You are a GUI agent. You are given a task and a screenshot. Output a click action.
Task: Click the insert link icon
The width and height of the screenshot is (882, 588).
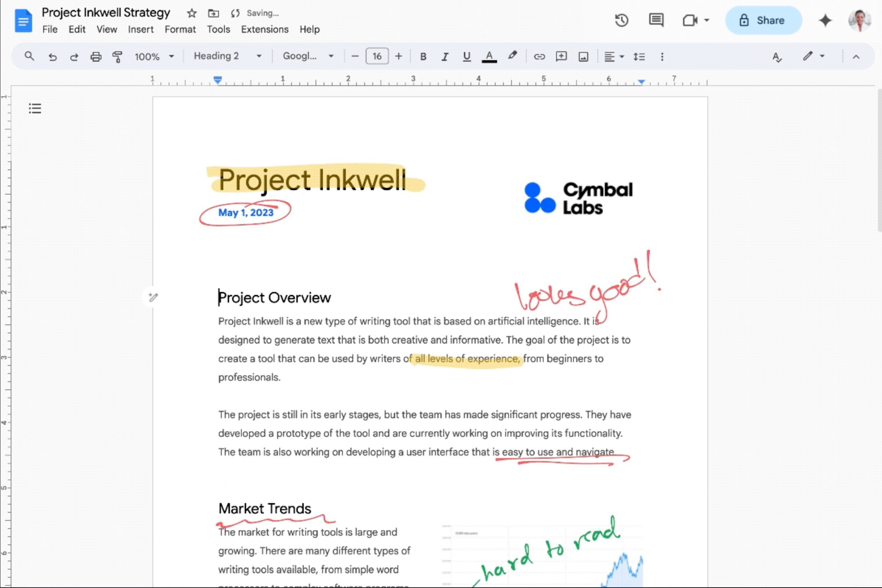pos(539,57)
